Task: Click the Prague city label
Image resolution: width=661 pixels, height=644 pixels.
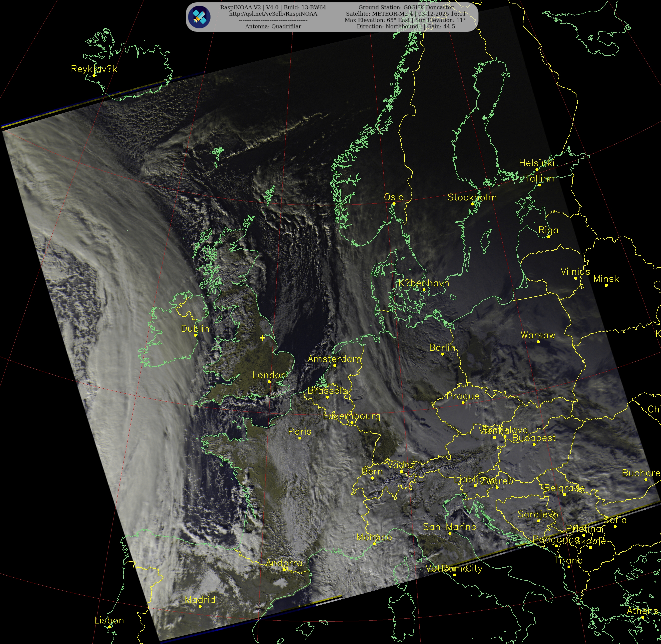Action: [x=463, y=396]
